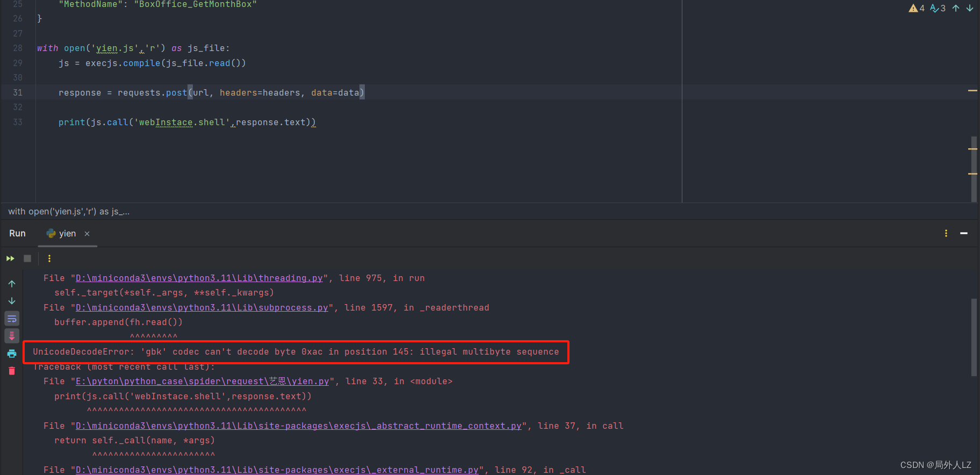The width and height of the screenshot is (980, 475).
Task: Click the buffer.append(fh.read()) console line
Action: [x=118, y=322]
